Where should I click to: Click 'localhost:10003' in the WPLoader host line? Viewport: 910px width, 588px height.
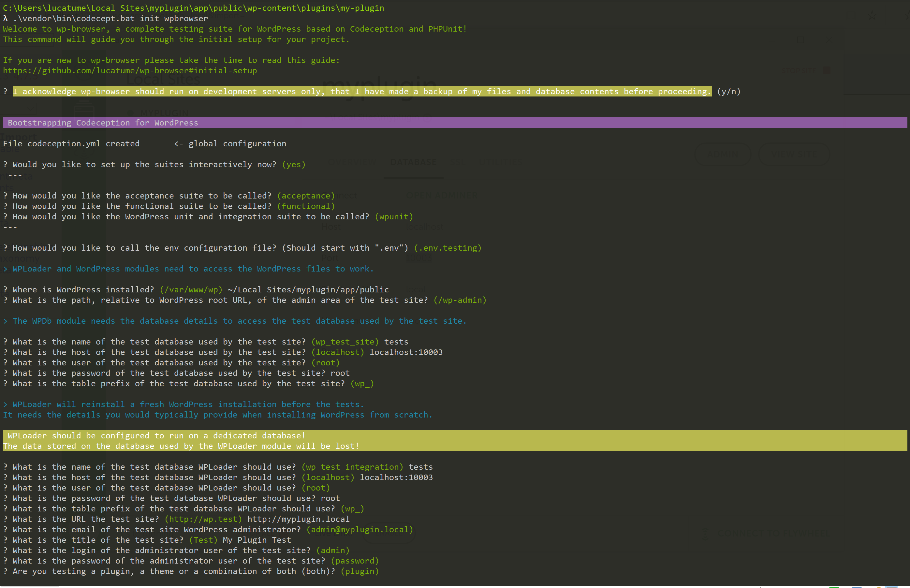(x=396, y=477)
